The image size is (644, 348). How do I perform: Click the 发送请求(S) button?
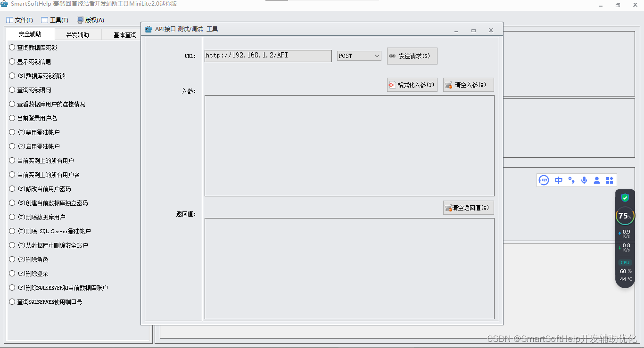tap(412, 56)
